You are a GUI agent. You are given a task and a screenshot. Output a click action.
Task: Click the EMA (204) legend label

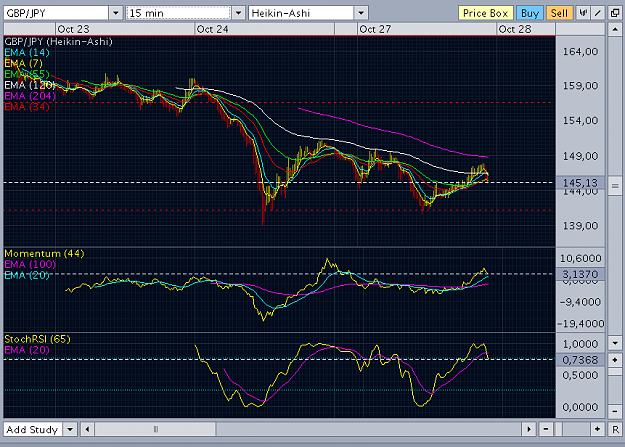(x=30, y=96)
